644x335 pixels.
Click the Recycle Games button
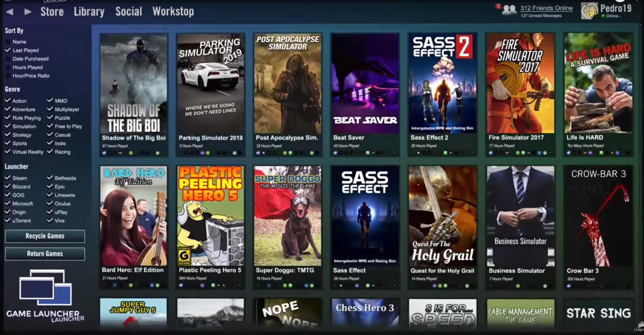click(x=45, y=236)
